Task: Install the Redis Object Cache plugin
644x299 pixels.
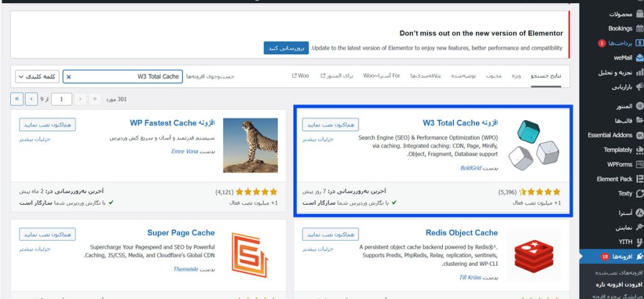Action: click(330, 234)
